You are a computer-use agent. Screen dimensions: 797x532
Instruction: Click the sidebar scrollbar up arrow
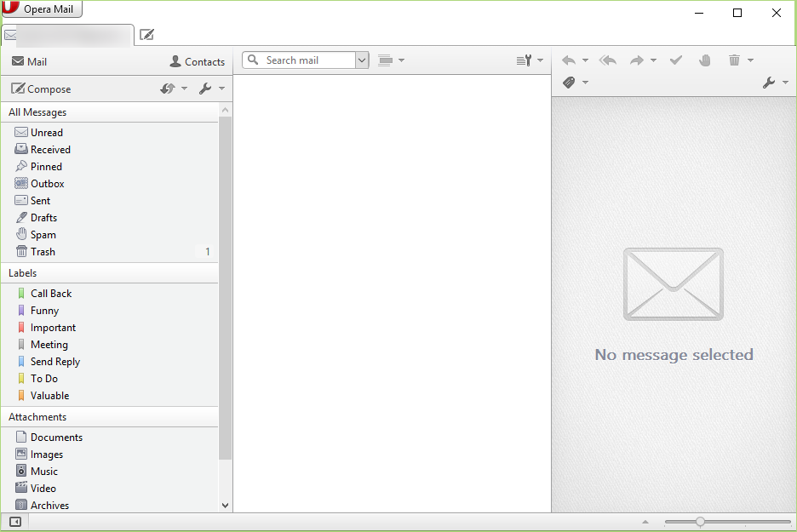(x=225, y=110)
